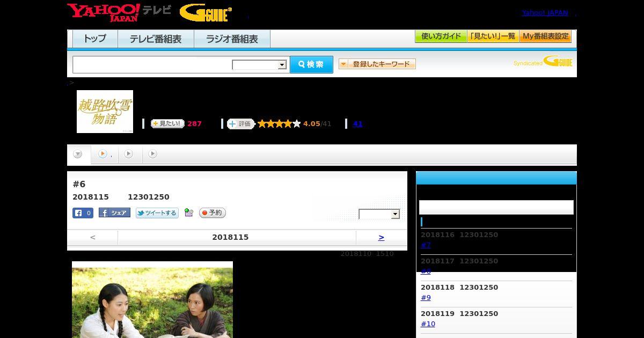Go to previous day with < arrow
This screenshot has height=338, width=644.
93,237
